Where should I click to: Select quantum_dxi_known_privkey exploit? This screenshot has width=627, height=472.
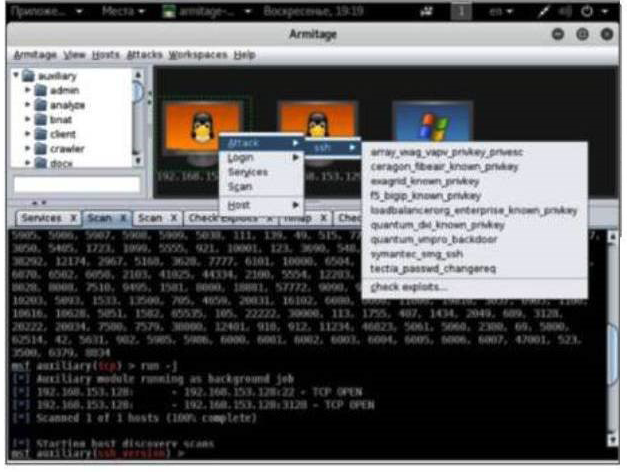tap(474, 225)
